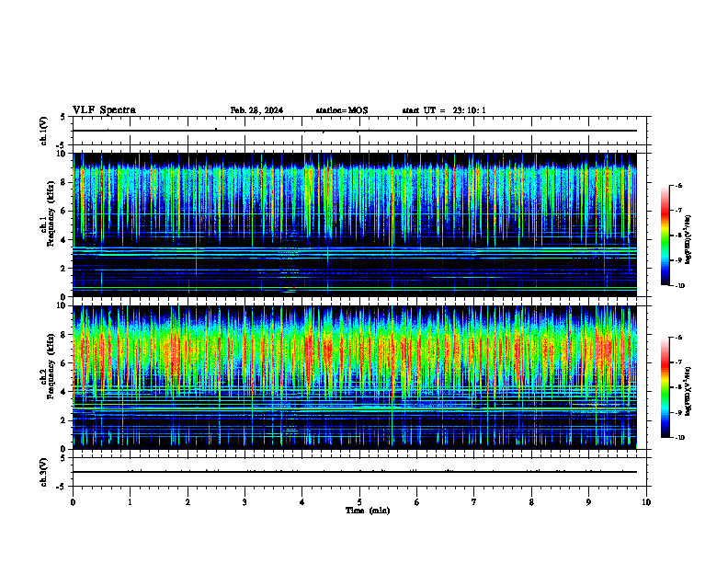Click the ch.1 spectrogram color scale bar
This screenshot has width=728, height=563.
click(665, 236)
